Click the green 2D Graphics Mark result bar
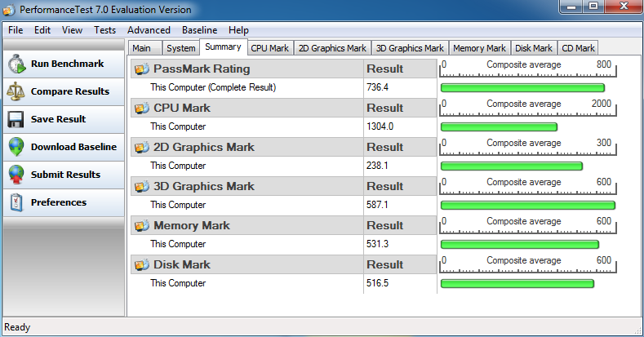This screenshot has height=337, width=644. point(511,166)
